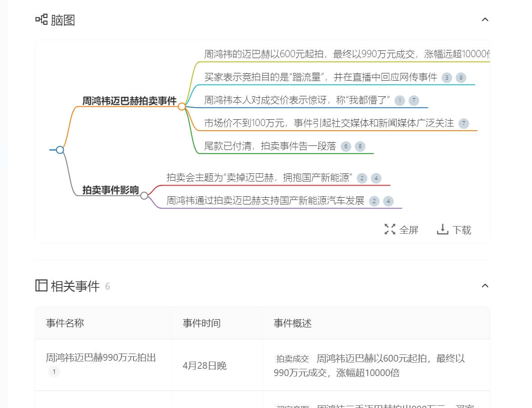Image resolution: width=532 pixels, height=408 pixels.
Task: Click the 拍卖成交 tag in event summary
Action: pos(293,359)
